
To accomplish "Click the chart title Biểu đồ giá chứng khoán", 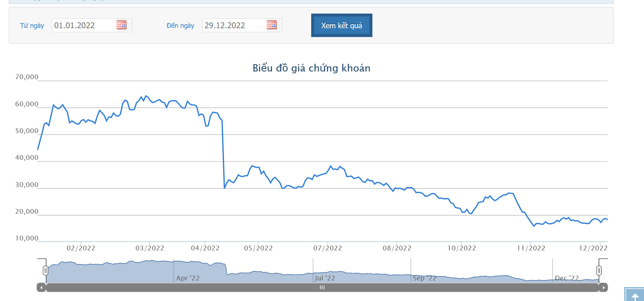I will pyautogui.click(x=312, y=68).
